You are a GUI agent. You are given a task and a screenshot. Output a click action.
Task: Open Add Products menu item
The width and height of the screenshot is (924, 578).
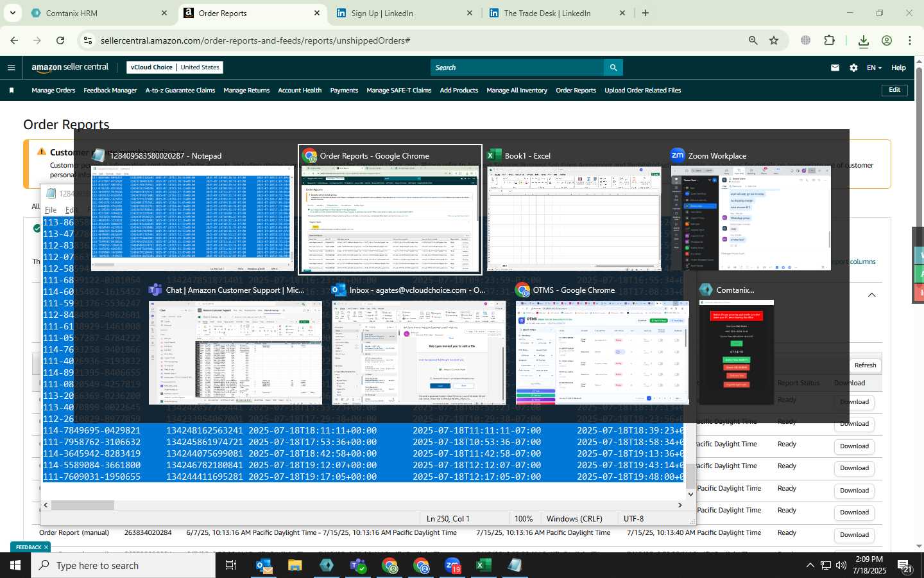pyautogui.click(x=459, y=91)
